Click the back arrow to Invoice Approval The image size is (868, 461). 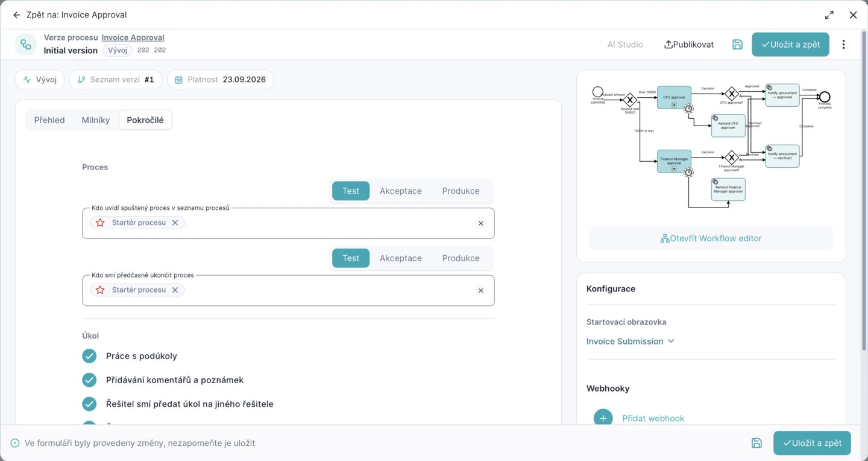pyautogui.click(x=16, y=15)
